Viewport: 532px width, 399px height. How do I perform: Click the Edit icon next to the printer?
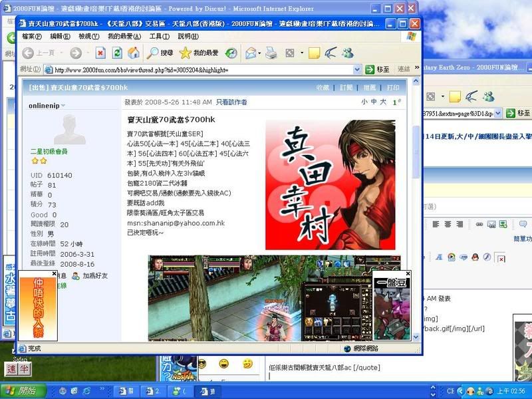tap(289, 53)
